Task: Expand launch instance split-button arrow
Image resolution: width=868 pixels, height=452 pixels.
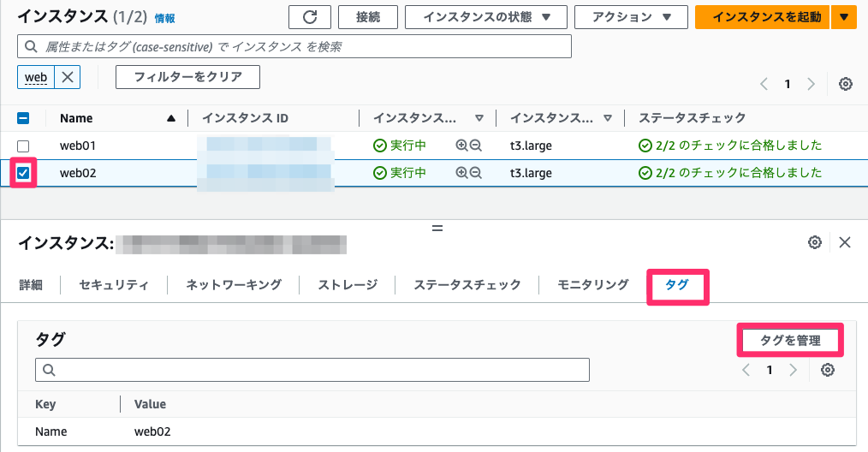Action: tap(844, 17)
